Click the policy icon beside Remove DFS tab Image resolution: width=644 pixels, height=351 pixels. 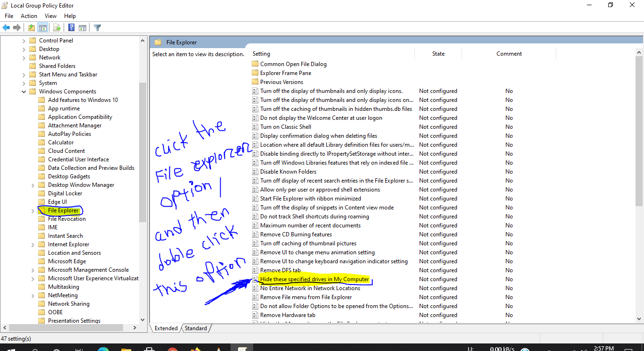tap(255, 270)
